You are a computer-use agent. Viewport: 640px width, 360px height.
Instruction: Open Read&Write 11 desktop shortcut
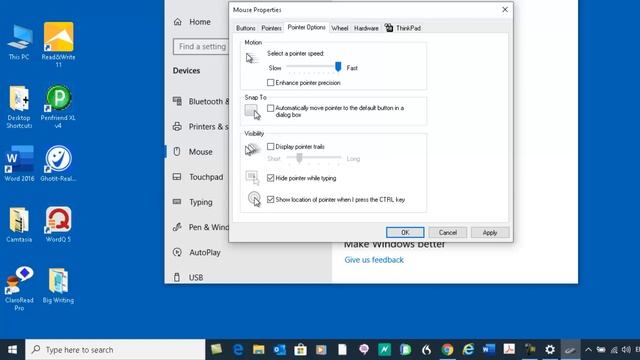[58, 44]
